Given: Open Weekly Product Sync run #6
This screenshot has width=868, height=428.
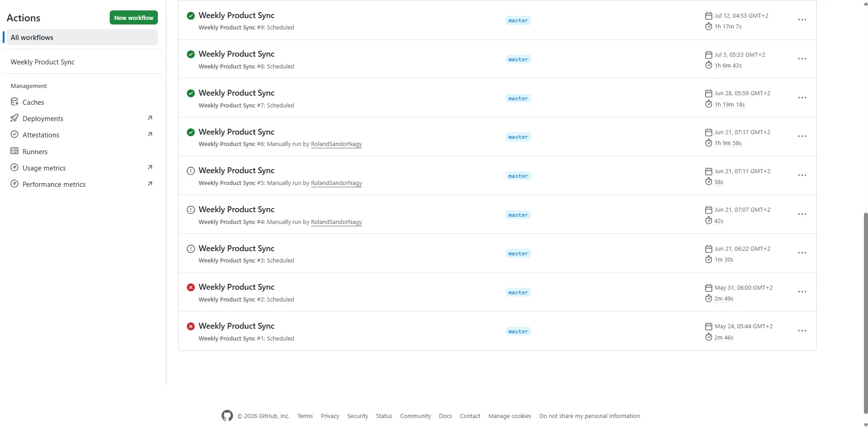Looking at the screenshot, I should 236,132.
